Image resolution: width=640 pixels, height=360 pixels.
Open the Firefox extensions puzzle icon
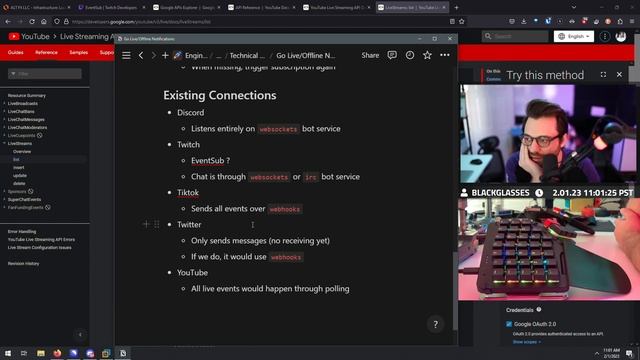click(620, 21)
